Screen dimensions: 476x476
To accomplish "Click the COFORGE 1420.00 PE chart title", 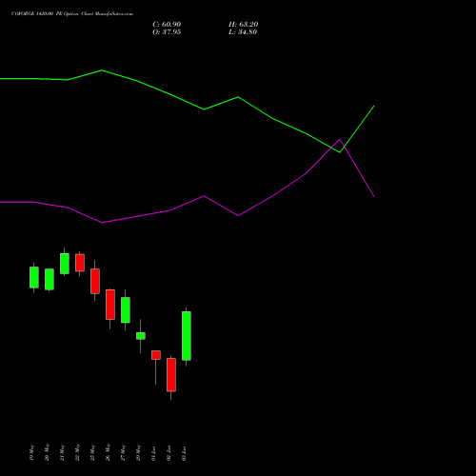I will [x=72, y=14].
